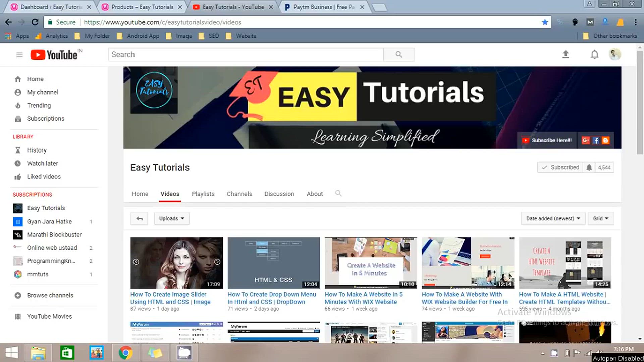Click Subscribe Here!!! banner link
The image size is (644, 362).
click(x=547, y=140)
